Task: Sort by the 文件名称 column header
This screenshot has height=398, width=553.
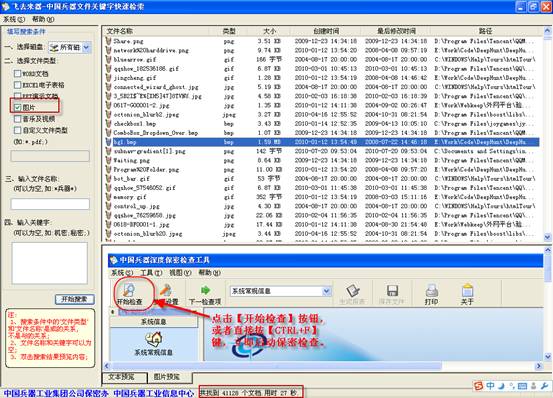Action: pyautogui.click(x=120, y=31)
